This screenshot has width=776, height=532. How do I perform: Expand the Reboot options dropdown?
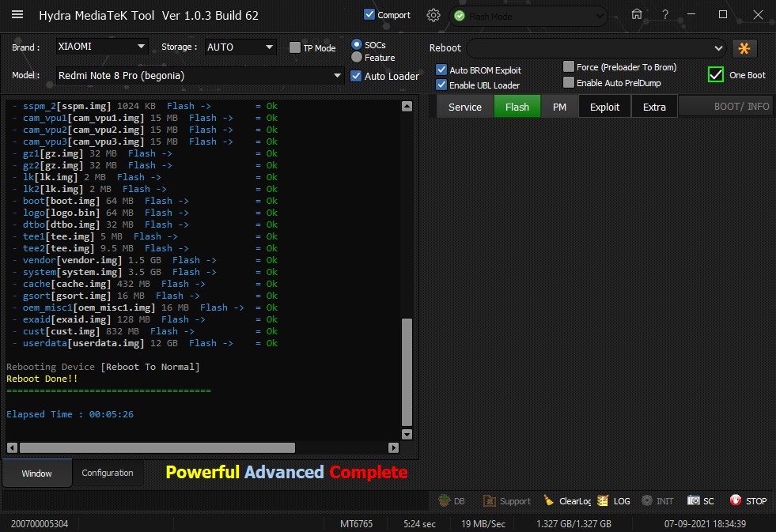tap(596, 48)
